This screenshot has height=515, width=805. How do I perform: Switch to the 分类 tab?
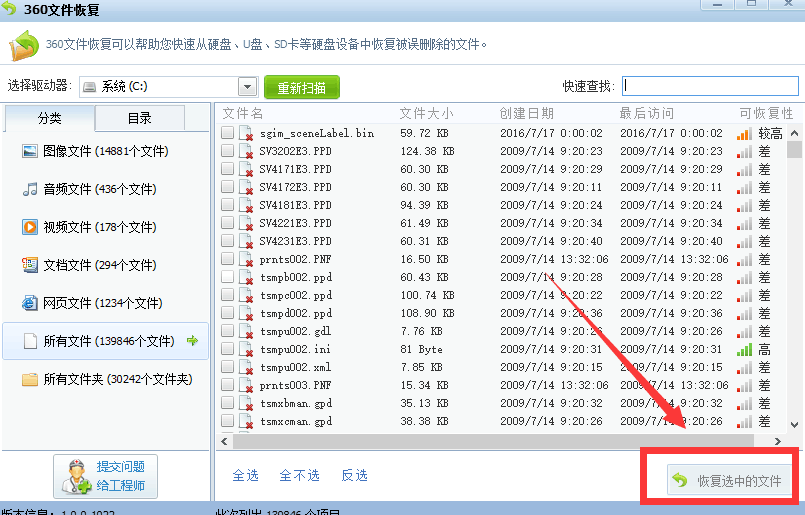point(49,118)
